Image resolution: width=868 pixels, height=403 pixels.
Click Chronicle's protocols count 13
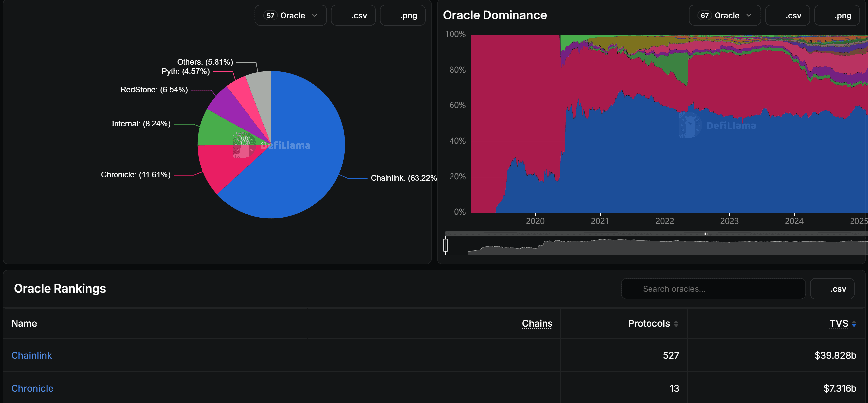pos(674,388)
